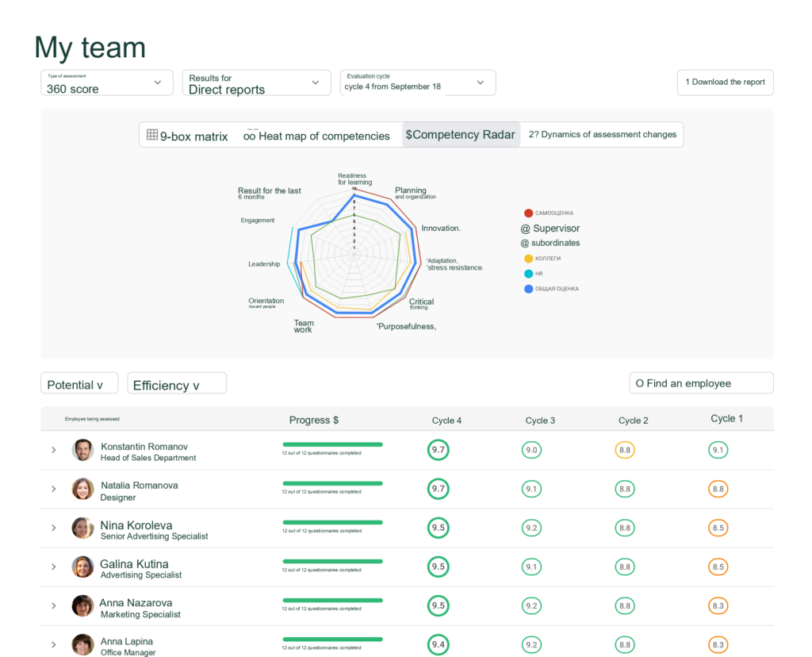This screenshot has height=657, width=812.
Task: Click Anna Lapina's Cycle 4 score 9.4
Action: [x=438, y=644]
